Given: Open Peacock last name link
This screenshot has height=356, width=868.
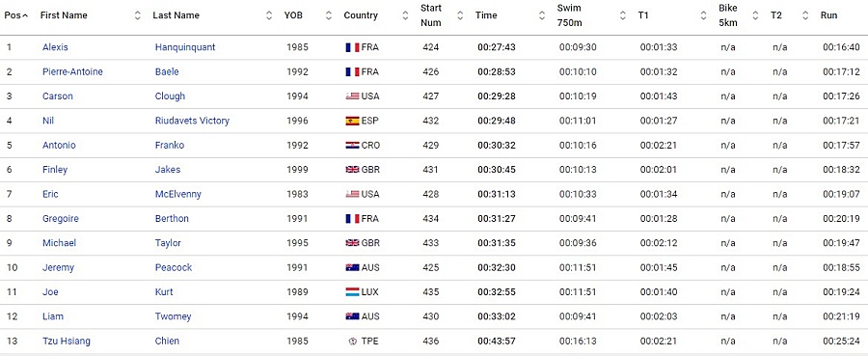Looking at the screenshot, I should 174,267.
